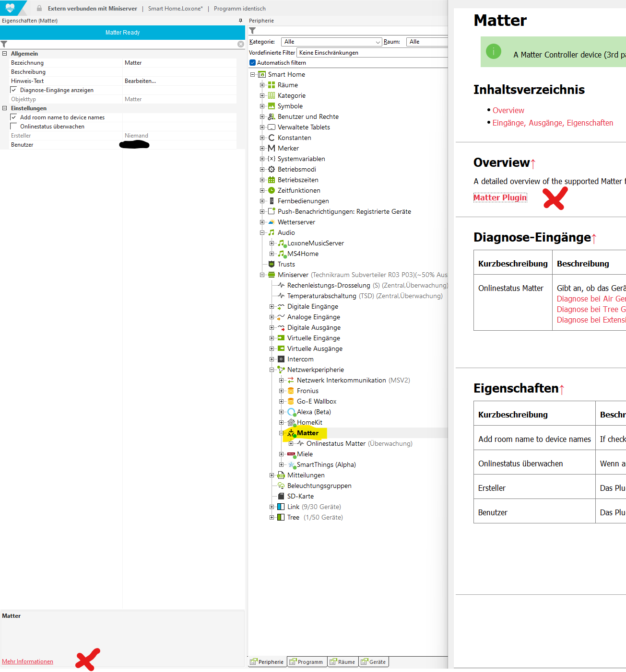
Task: Click the Audio music note icon
Action: coord(272,232)
